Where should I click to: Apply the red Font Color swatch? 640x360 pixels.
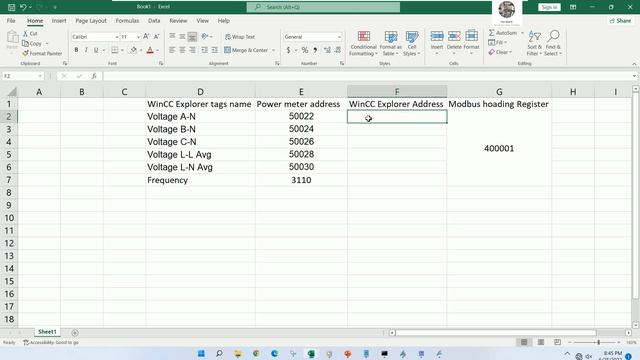(150, 50)
